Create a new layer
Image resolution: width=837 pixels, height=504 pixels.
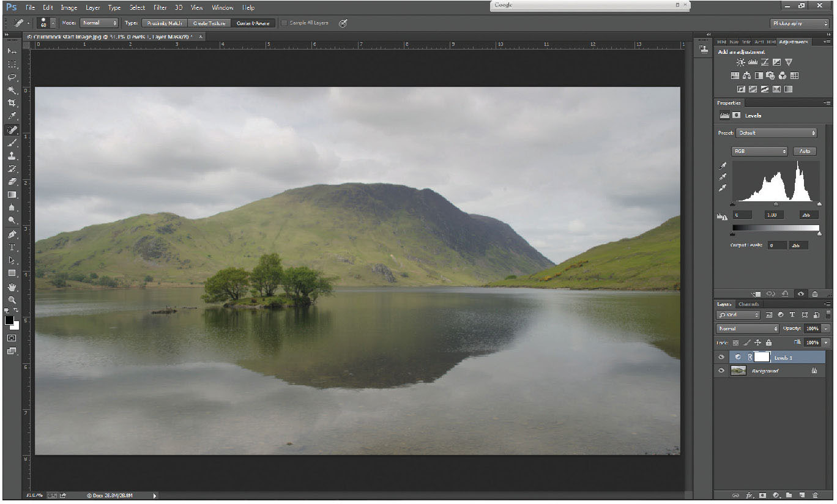pos(802,495)
